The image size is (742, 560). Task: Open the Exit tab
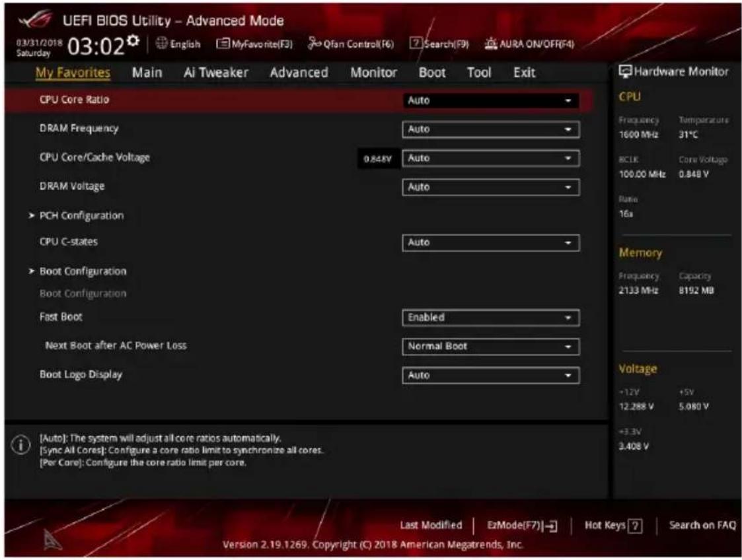click(525, 73)
